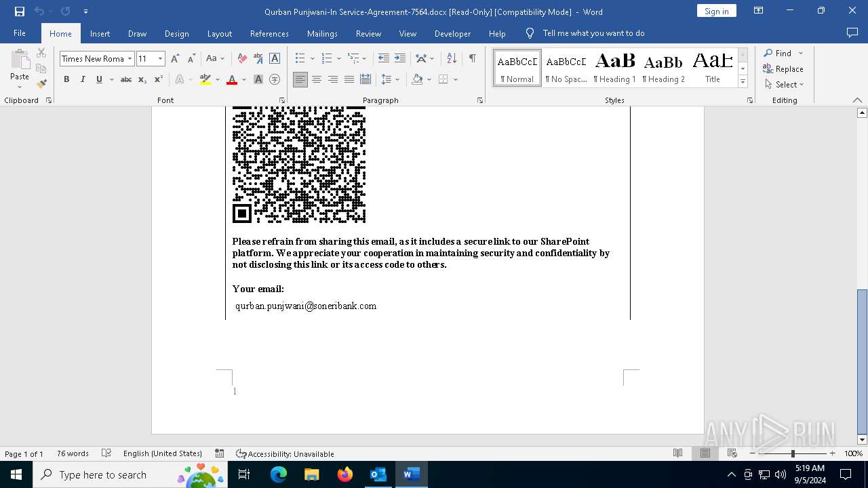Switch to the Mailings tab
Screen dimensions: 868x488
[322, 33]
